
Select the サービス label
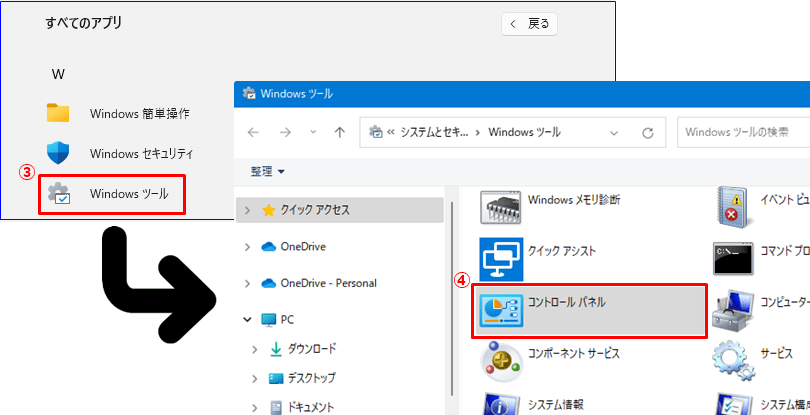(x=776, y=353)
